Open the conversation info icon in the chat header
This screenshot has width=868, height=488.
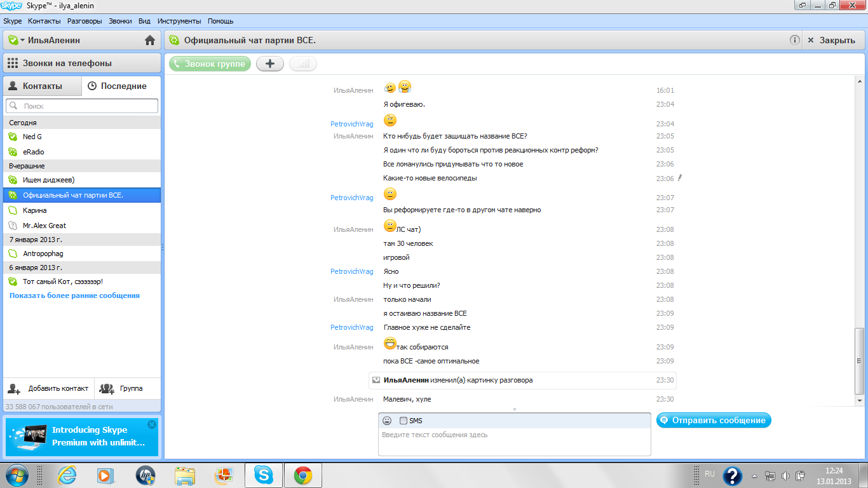coord(794,40)
